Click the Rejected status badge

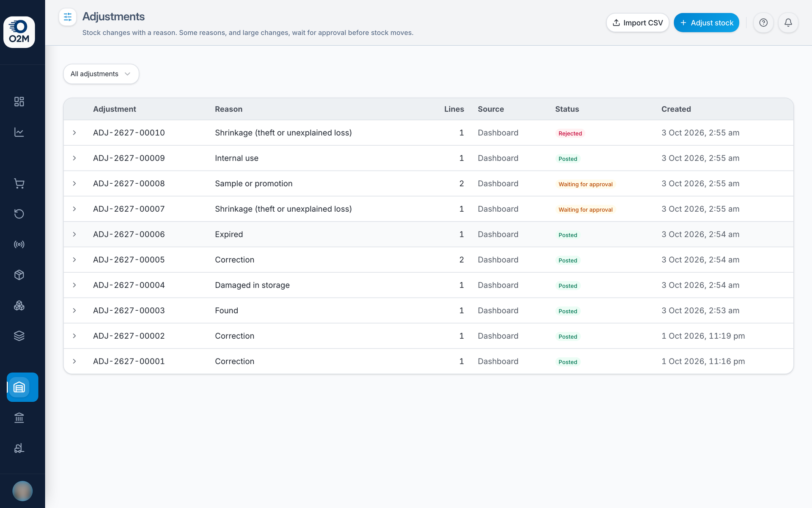click(x=570, y=133)
